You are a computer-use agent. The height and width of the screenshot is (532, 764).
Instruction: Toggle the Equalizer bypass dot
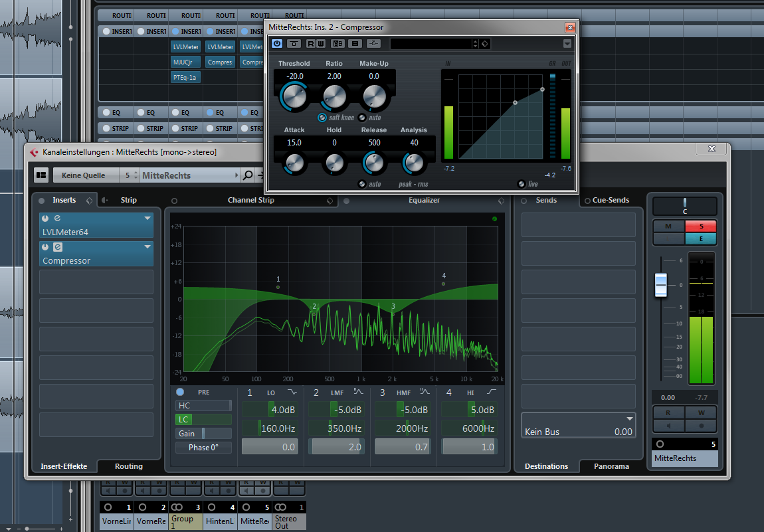coord(346,201)
